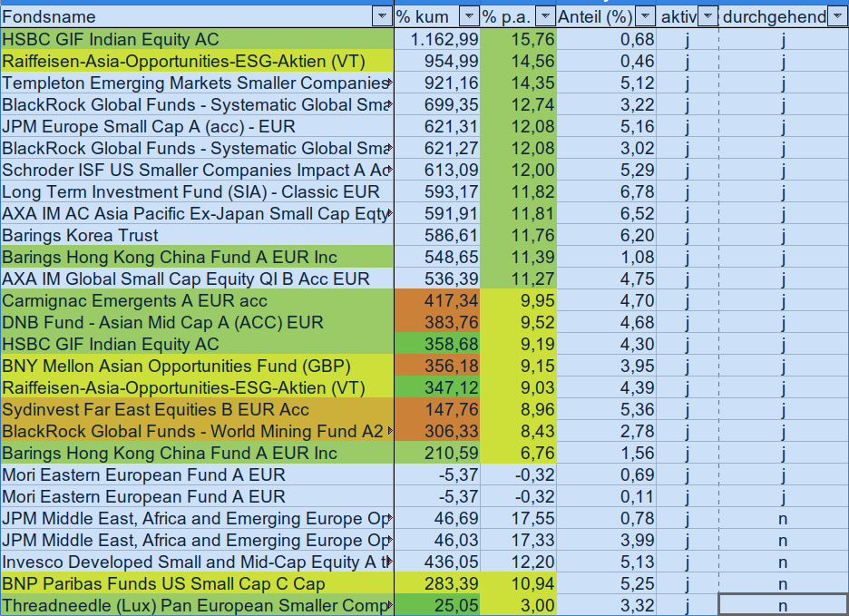Select HSBC GIF Indian Equity AC in the 358,68 row

point(197,344)
